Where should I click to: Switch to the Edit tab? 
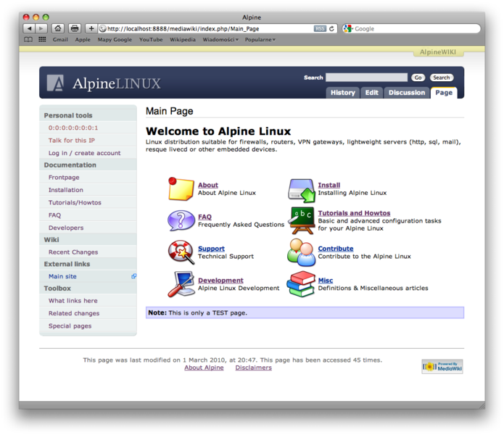coord(371,93)
